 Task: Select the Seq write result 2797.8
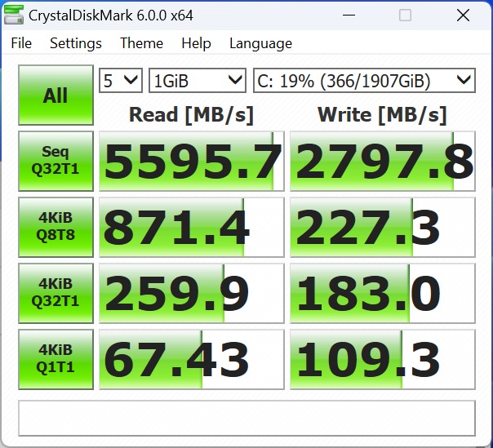(382, 161)
